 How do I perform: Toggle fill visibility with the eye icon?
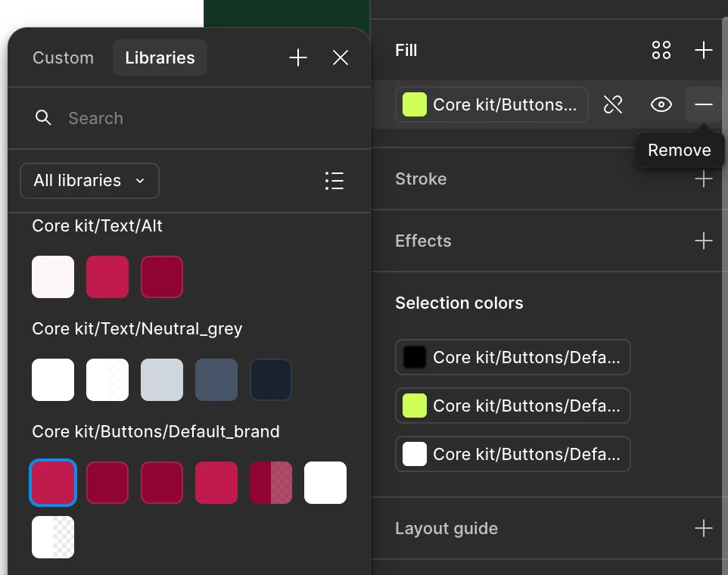click(x=661, y=104)
